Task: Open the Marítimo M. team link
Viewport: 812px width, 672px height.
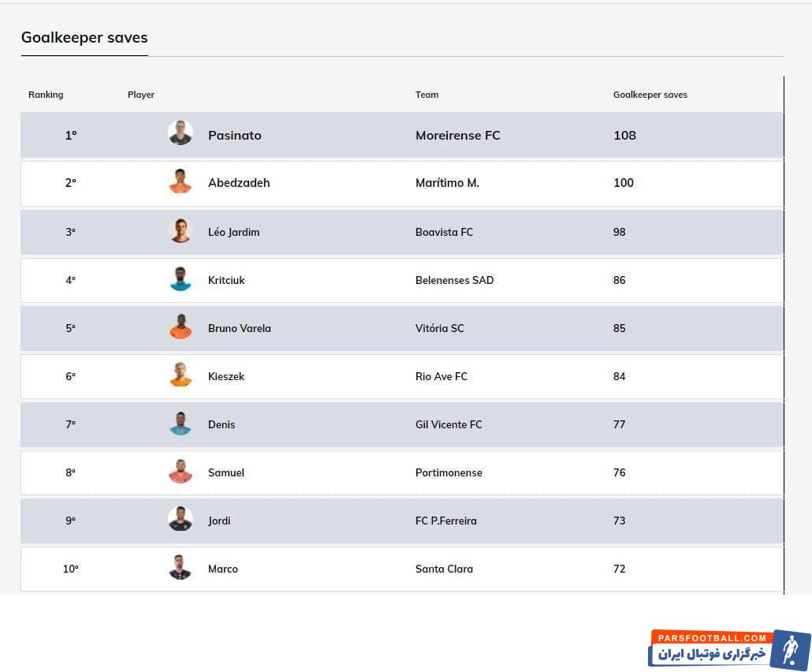Action: tap(447, 183)
